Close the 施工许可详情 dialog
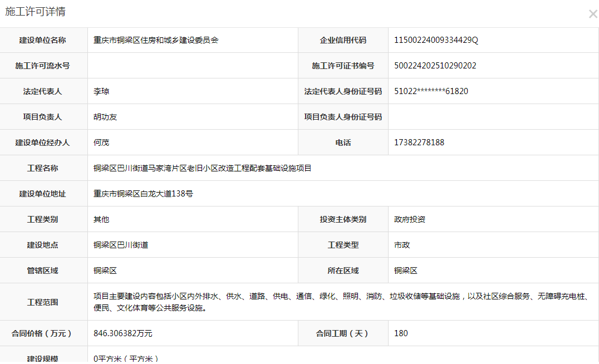This screenshot has width=599, height=364. pos(592,14)
